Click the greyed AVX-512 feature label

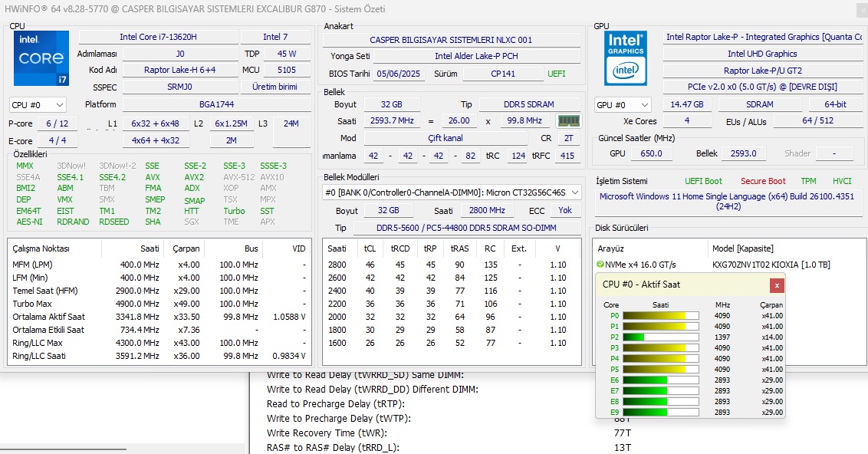click(239, 177)
